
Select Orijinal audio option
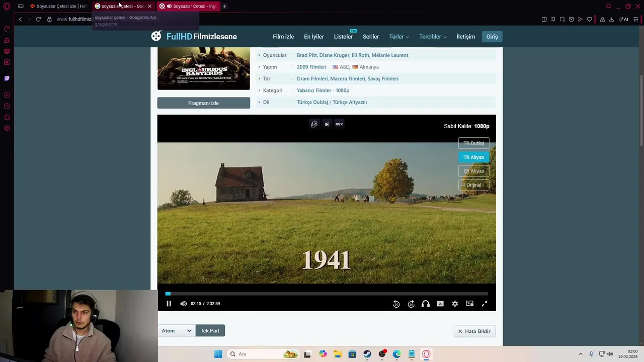pos(473,185)
